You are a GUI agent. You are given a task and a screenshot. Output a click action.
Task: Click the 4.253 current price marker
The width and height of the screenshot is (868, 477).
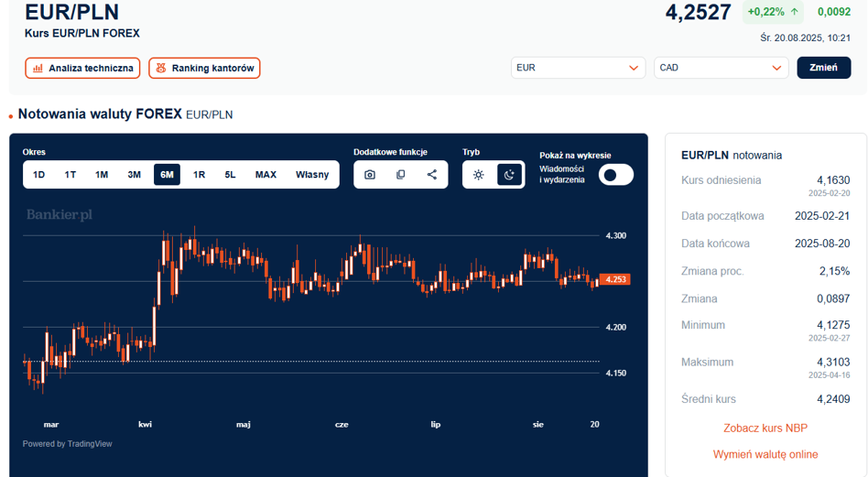coord(615,279)
